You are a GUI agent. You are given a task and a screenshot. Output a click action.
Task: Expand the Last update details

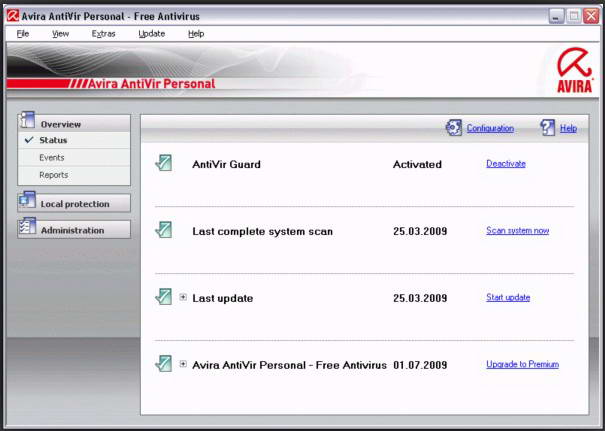coord(183,297)
